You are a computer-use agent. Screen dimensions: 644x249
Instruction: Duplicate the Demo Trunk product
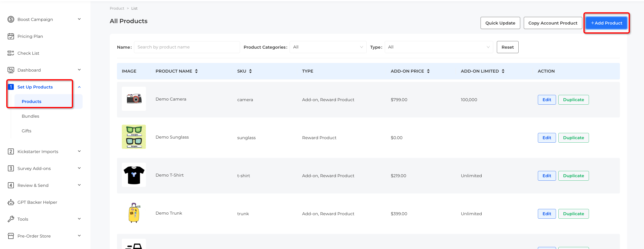pyautogui.click(x=573, y=214)
